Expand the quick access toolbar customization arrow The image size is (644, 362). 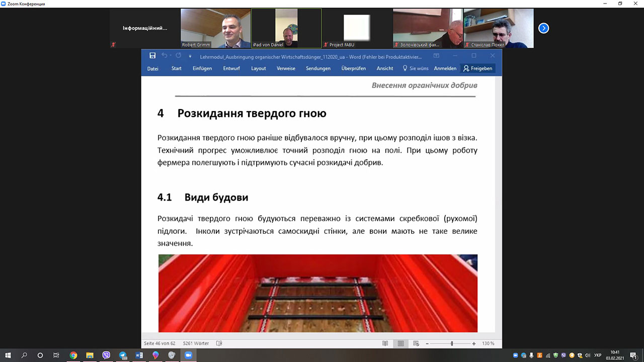190,56
